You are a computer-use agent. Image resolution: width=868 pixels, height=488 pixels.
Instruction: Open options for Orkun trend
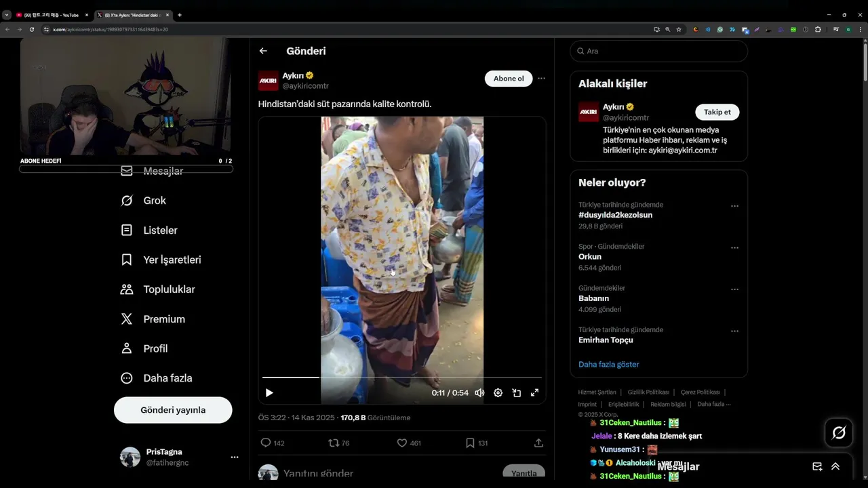click(x=734, y=248)
